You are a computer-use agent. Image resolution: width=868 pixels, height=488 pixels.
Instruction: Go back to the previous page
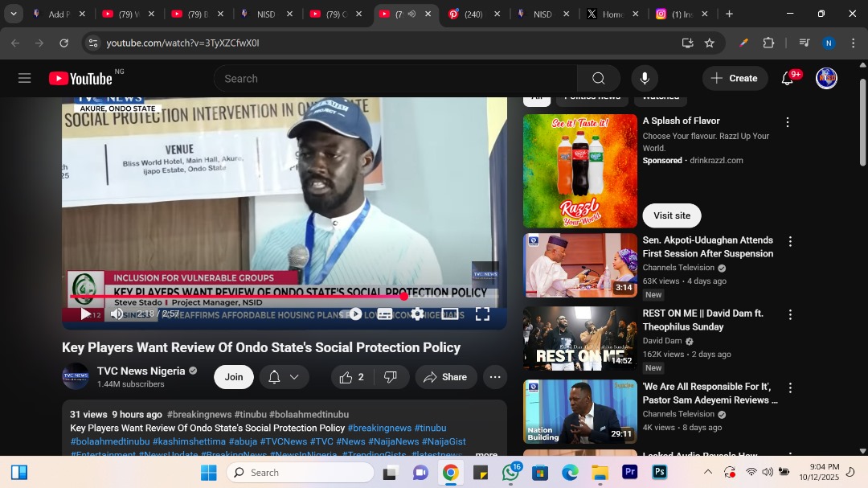coord(15,43)
